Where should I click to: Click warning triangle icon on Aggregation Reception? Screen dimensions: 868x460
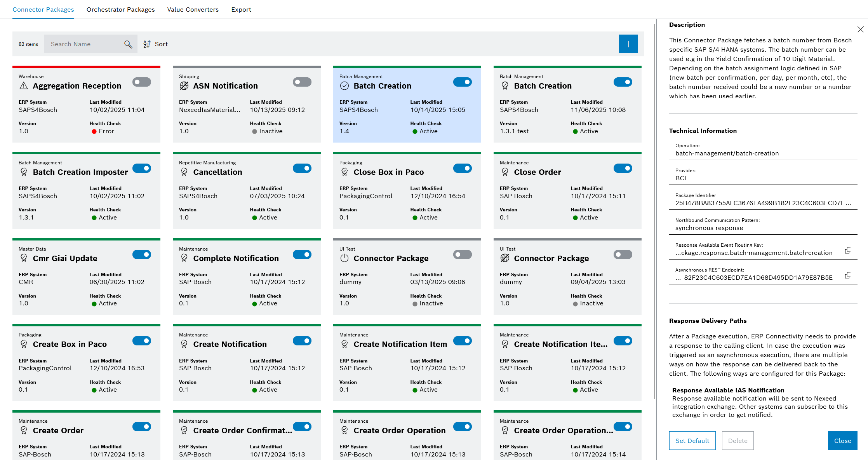[x=24, y=86]
